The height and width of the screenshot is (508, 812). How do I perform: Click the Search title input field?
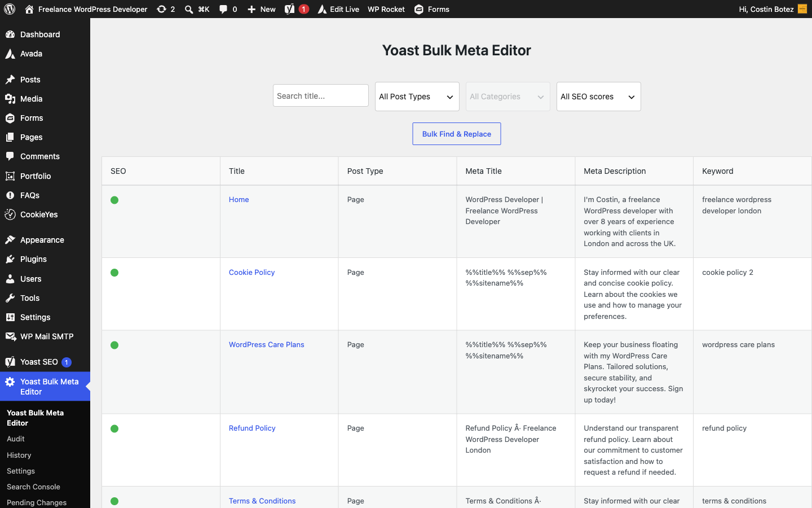(x=321, y=96)
